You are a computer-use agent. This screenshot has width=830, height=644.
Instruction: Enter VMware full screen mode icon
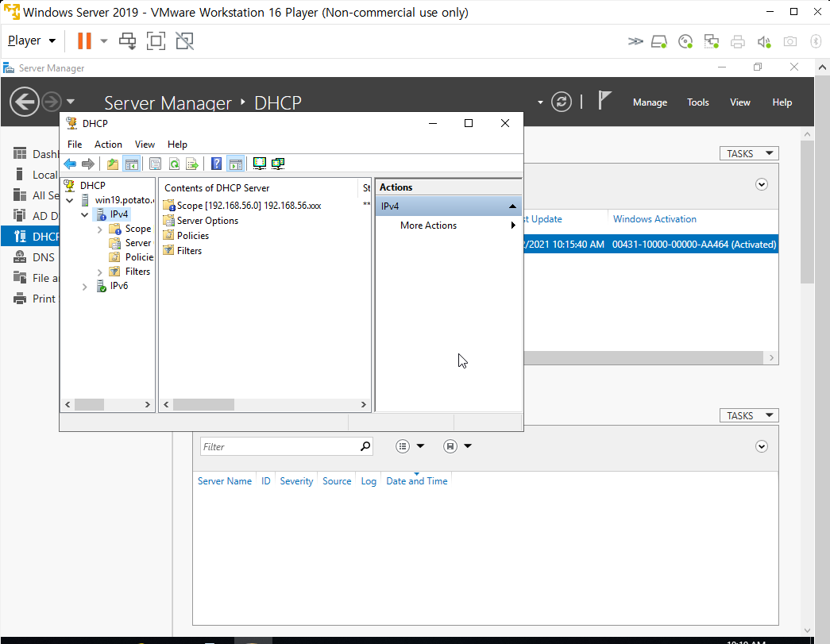[x=156, y=40]
